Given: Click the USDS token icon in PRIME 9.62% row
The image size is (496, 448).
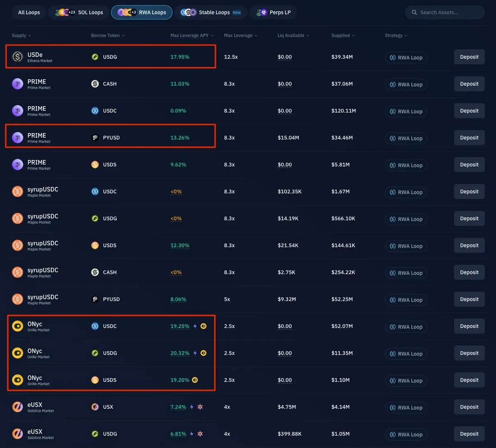Looking at the screenshot, I should pyautogui.click(x=95, y=164).
